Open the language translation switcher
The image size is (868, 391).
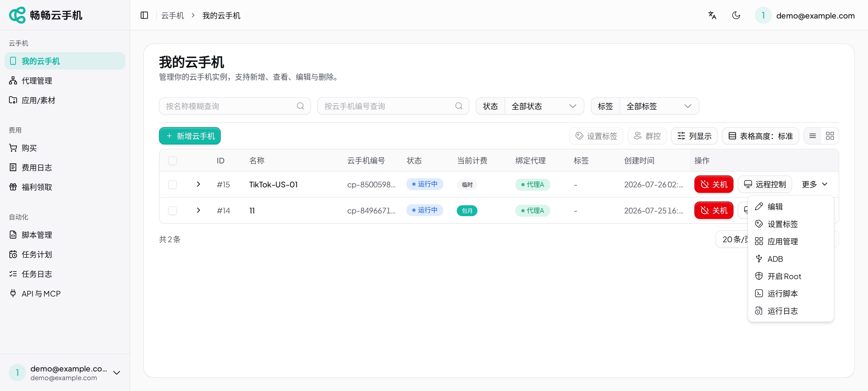(712, 15)
